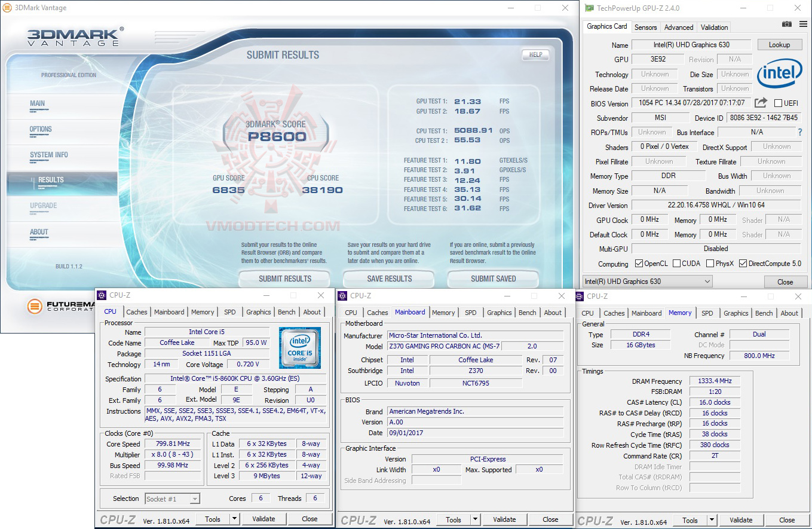
Task: Toggle the PhysX checkbox
Action: pyautogui.click(x=710, y=264)
